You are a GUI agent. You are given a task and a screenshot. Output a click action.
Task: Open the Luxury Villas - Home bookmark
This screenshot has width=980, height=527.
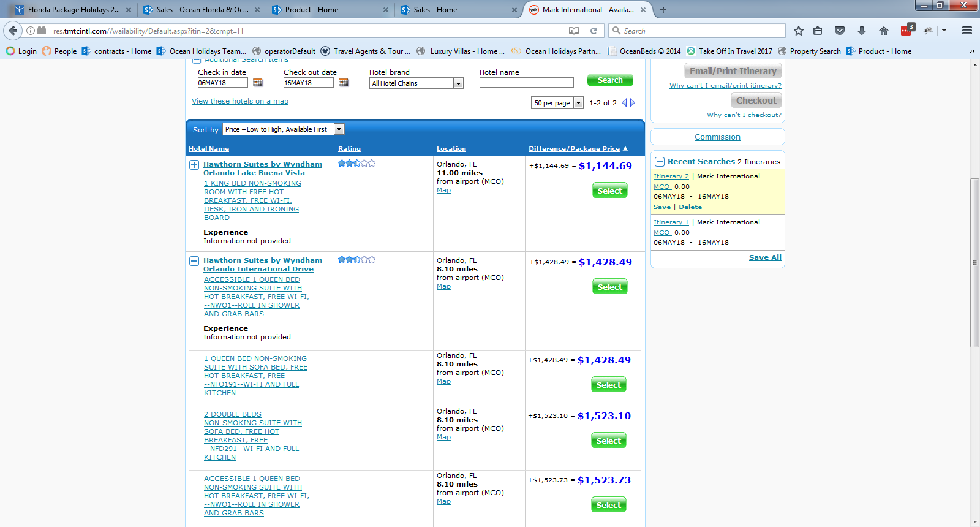462,51
